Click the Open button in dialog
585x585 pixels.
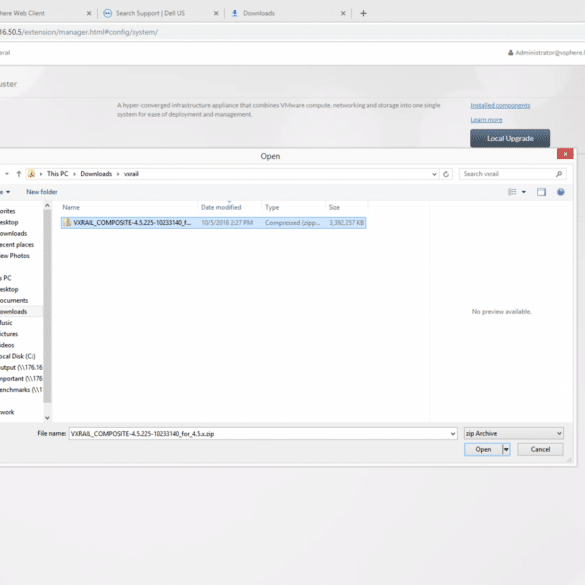pyautogui.click(x=483, y=450)
